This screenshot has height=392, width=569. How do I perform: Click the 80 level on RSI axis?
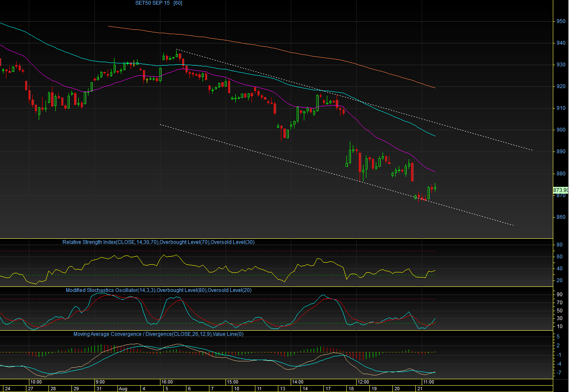click(x=560, y=245)
